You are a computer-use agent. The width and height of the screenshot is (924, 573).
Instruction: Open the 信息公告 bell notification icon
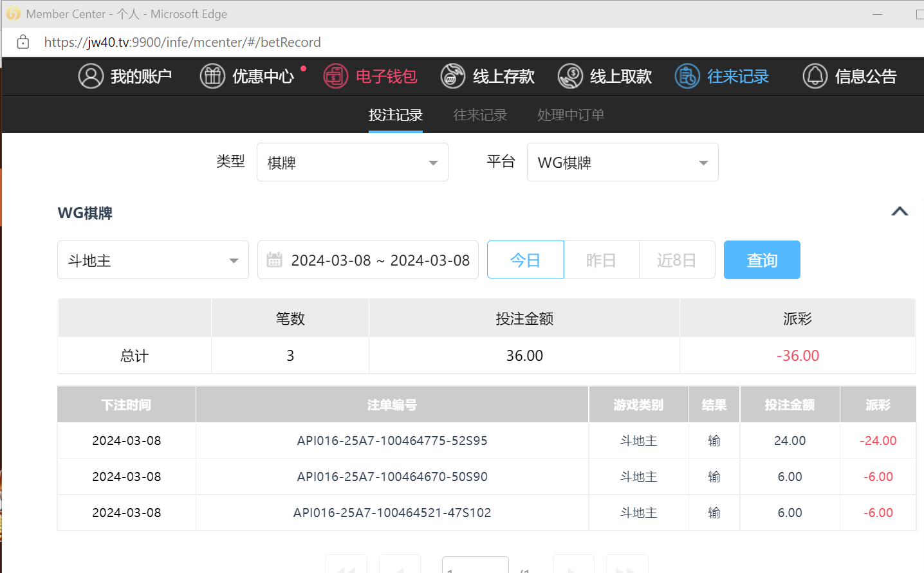pos(815,76)
